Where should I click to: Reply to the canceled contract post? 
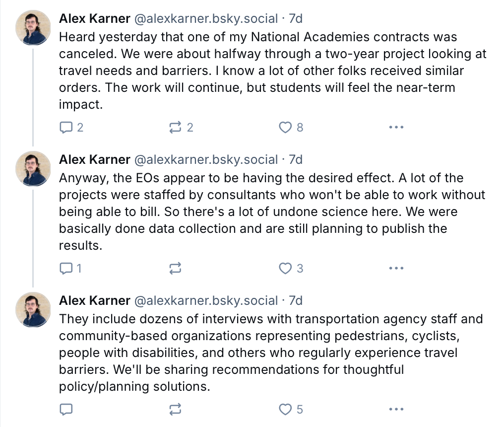point(66,128)
